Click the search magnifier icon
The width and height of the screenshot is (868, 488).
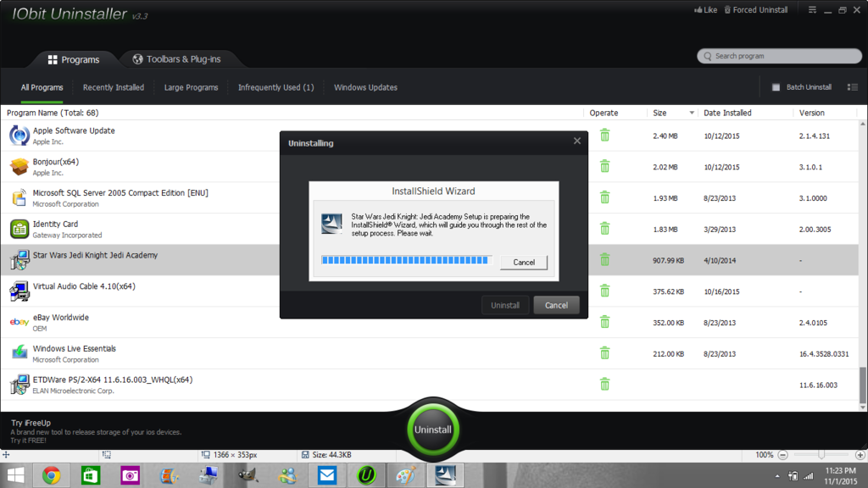[x=708, y=56]
